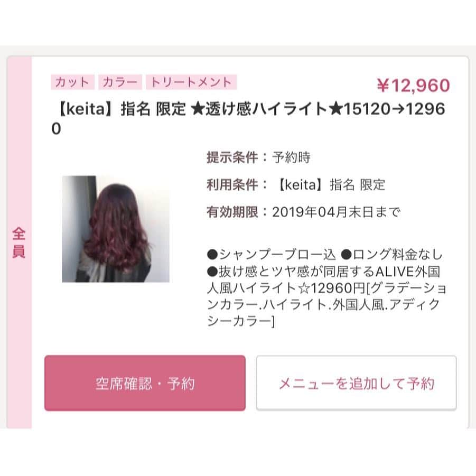Click the 全員 side label
Viewport: 476px width, 476px height.
click(19, 242)
